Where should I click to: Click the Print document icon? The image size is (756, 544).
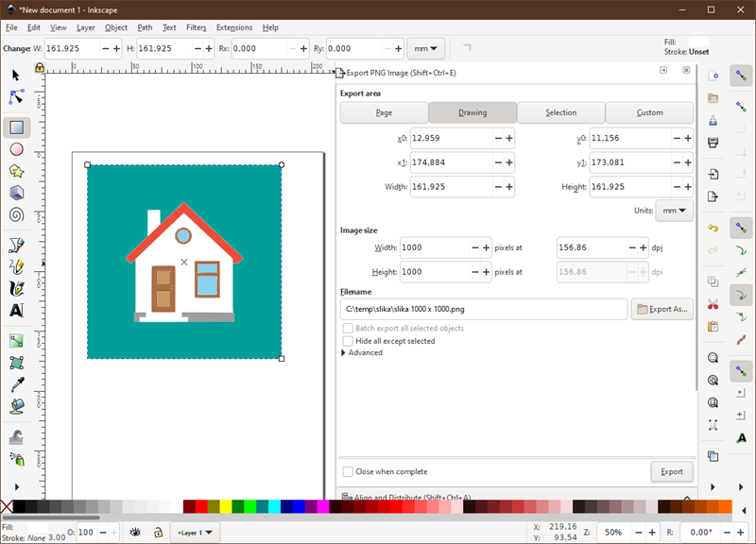tap(713, 143)
